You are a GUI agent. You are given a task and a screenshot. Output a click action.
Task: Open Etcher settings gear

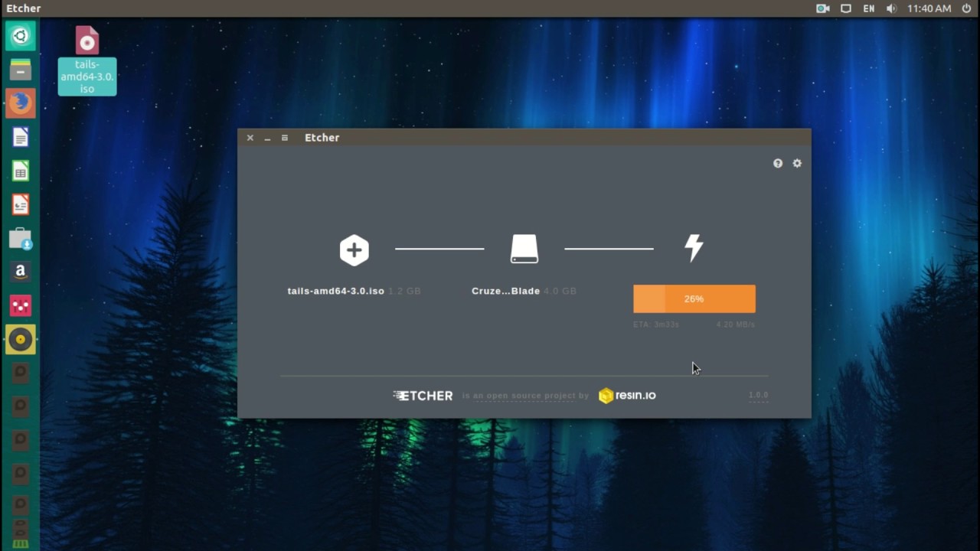pyautogui.click(x=797, y=163)
